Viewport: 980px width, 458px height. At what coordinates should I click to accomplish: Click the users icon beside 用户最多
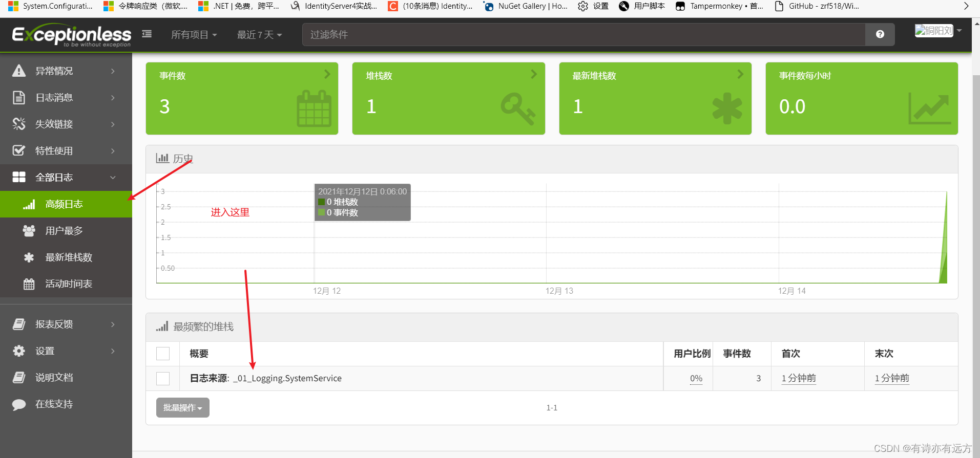29,231
